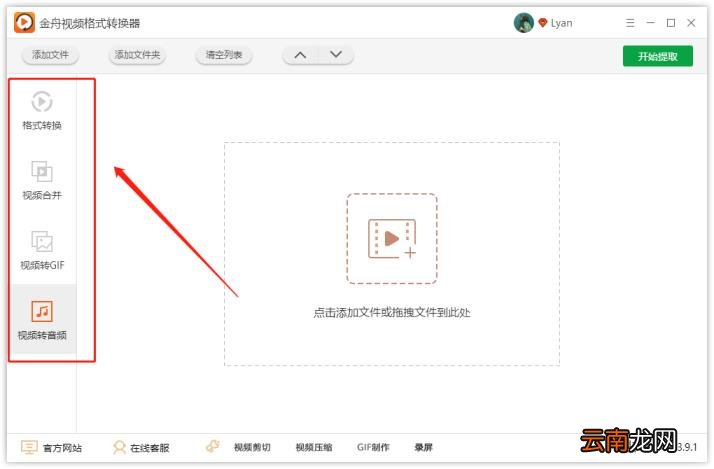Move item up with up chevron
The width and height of the screenshot is (714, 469).
point(300,55)
